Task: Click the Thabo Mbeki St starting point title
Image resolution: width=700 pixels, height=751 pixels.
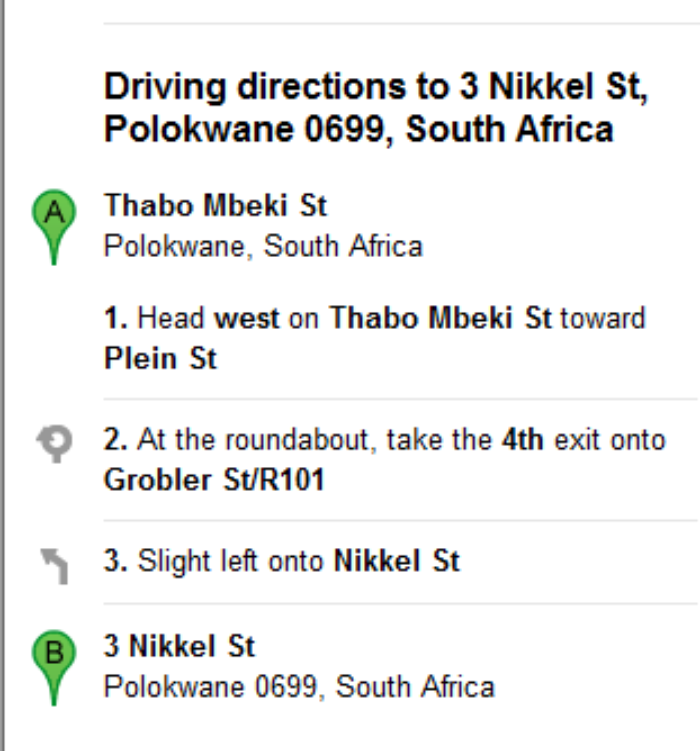Action: 215,206
